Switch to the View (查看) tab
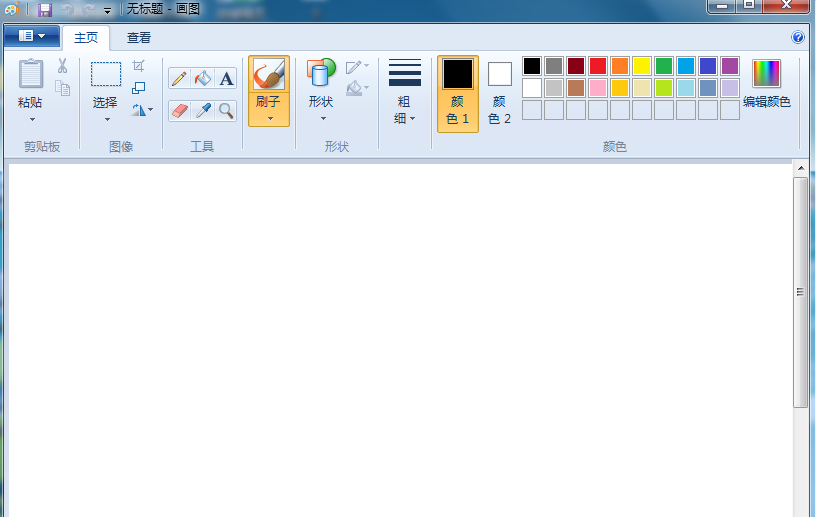 139,37
